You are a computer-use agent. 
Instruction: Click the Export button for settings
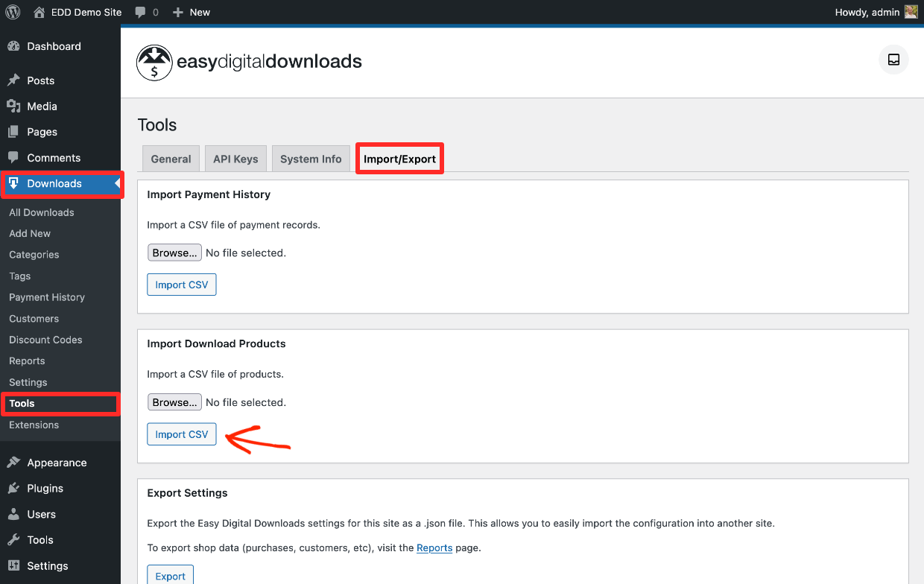point(170,575)
